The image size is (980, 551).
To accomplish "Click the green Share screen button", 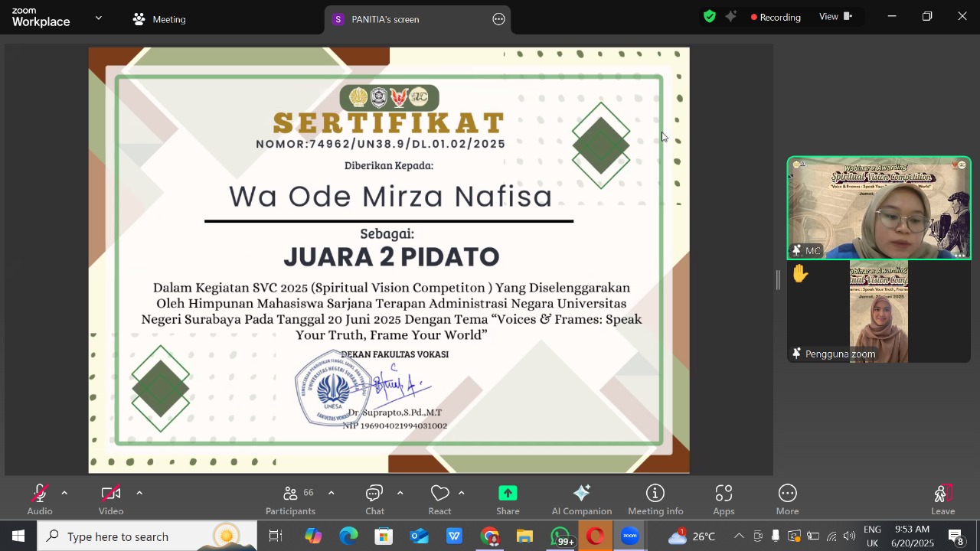I will pyautogui.click(x=508, y=500).
